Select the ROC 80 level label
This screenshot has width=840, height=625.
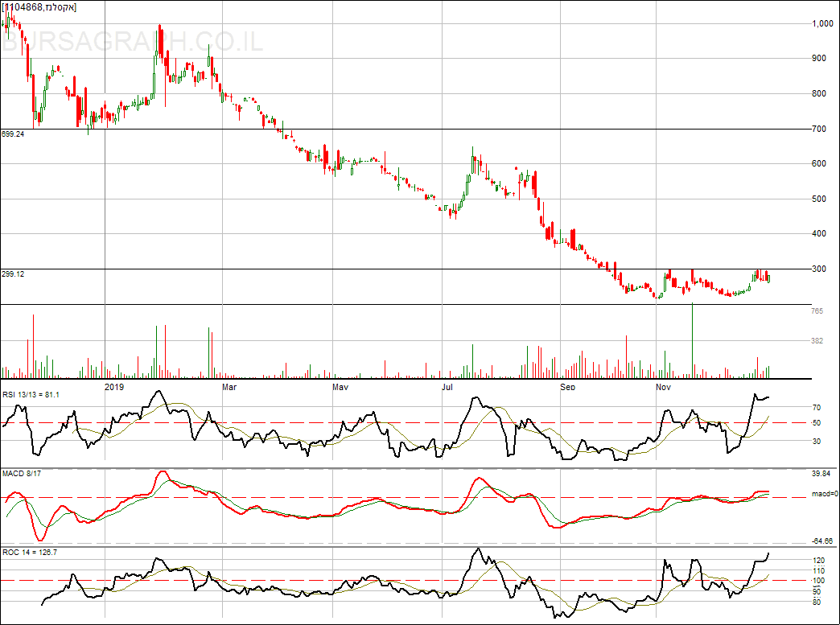(817, 602)
